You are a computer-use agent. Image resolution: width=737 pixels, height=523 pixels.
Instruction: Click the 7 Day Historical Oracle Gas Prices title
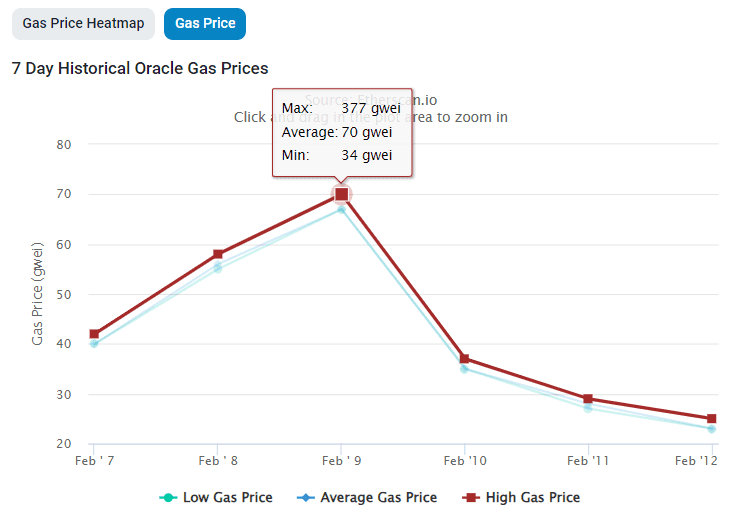tap(140, 68)
